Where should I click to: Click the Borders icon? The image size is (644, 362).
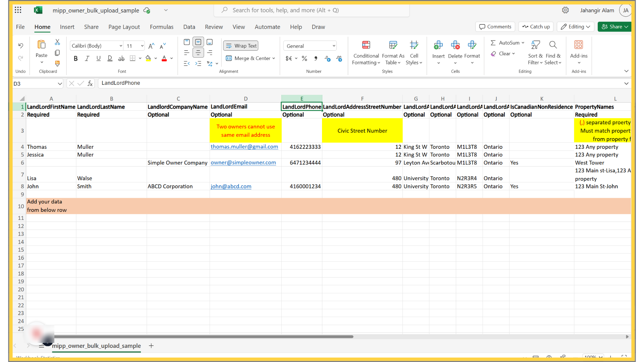click(133, 58)
